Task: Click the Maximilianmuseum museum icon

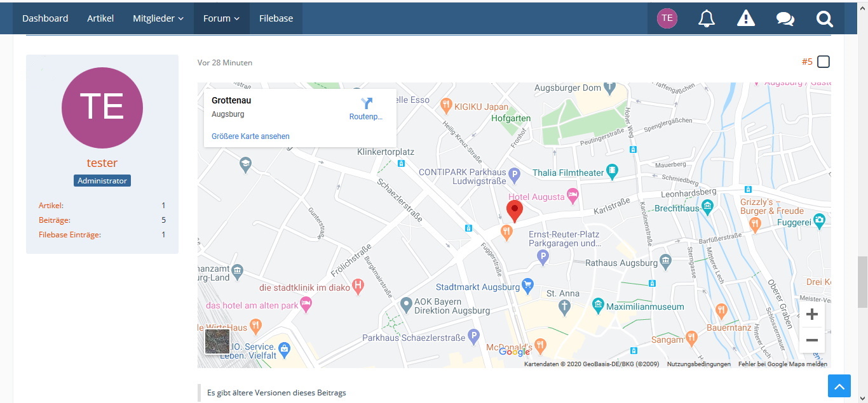Action: [597, 305]
